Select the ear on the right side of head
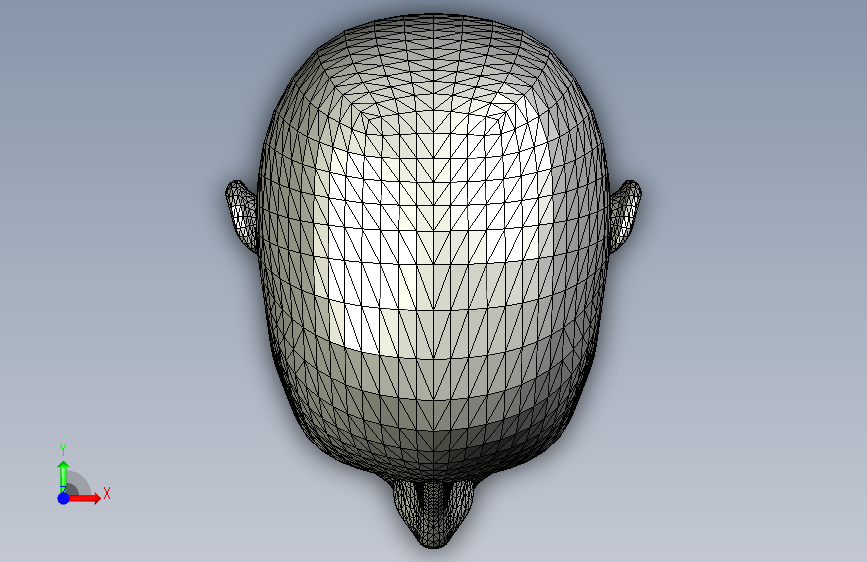Image resolution: width=867 pixels, height=562 pixels. point(625,215)
